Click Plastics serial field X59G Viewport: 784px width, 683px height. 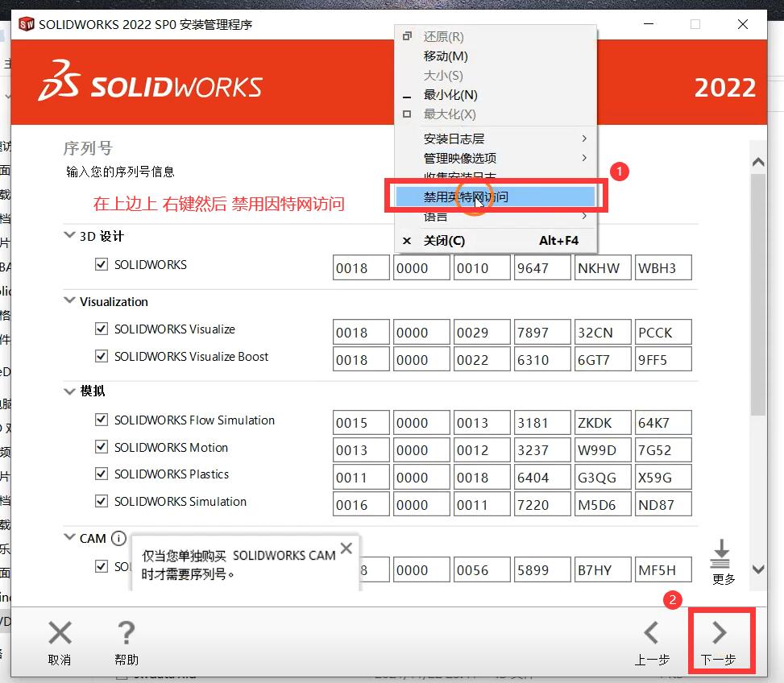pos(663,477)
